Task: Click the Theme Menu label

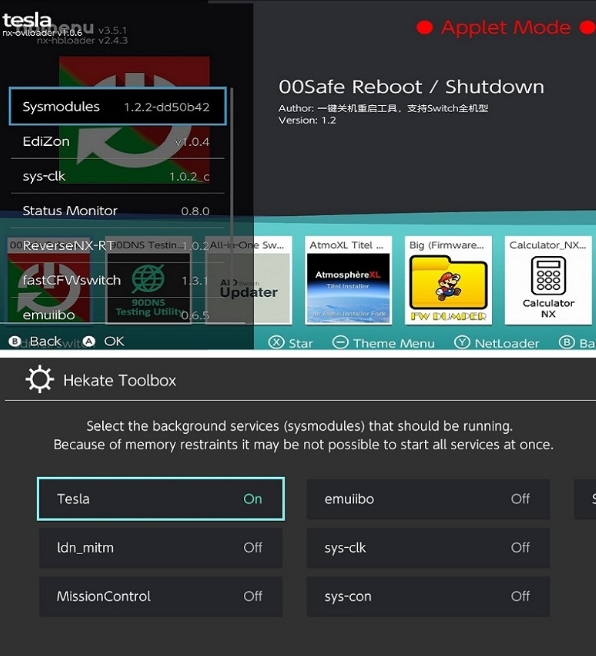Action: [x=394, y=343]
